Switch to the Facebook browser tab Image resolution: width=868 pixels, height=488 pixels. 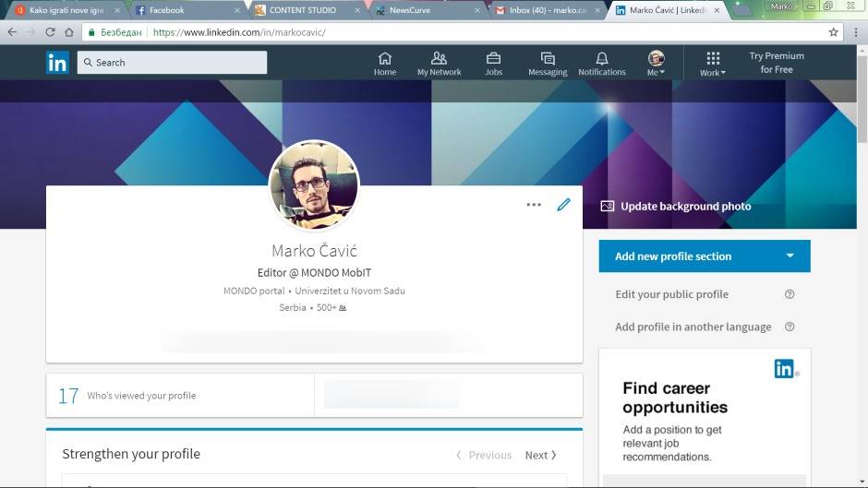(187, 10)
